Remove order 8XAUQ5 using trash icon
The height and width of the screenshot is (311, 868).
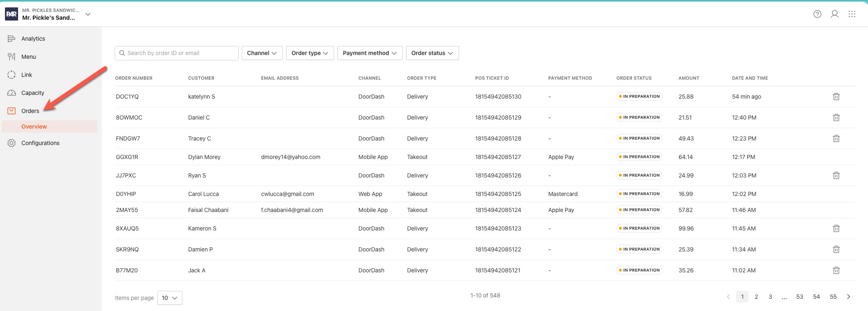coord(836,228)
